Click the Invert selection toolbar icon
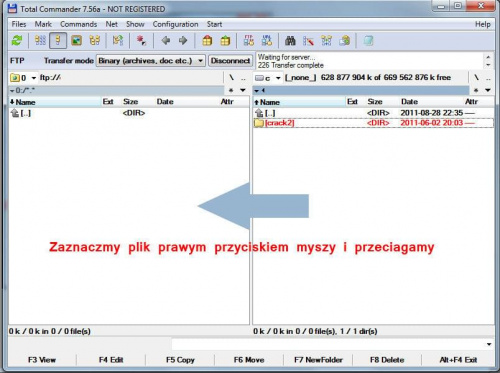Viewport: 500px width, 373px height. click(118, 41)
